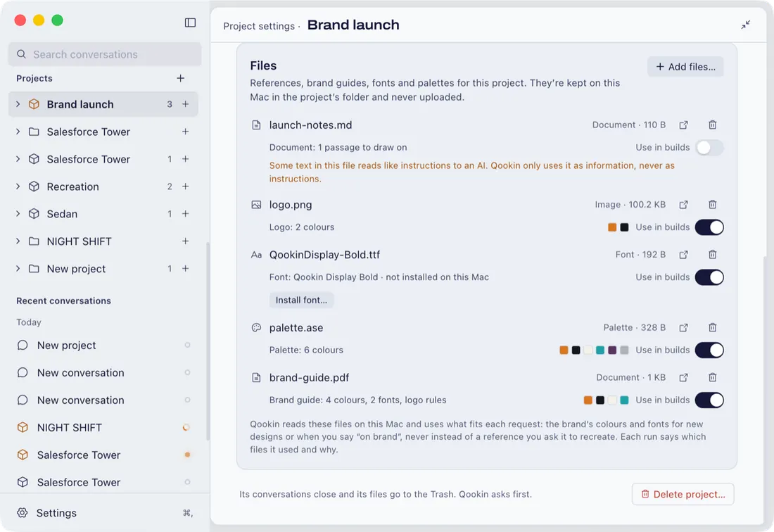Enable Use in builds for launch-notes.md
The width and height of the screenshot is (774, 532).
pos(709,148)
